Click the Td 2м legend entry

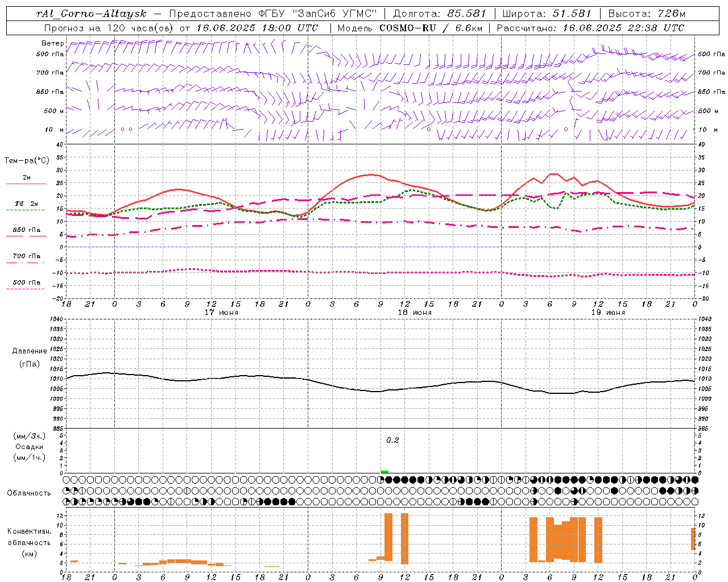[x=26, y=206]
